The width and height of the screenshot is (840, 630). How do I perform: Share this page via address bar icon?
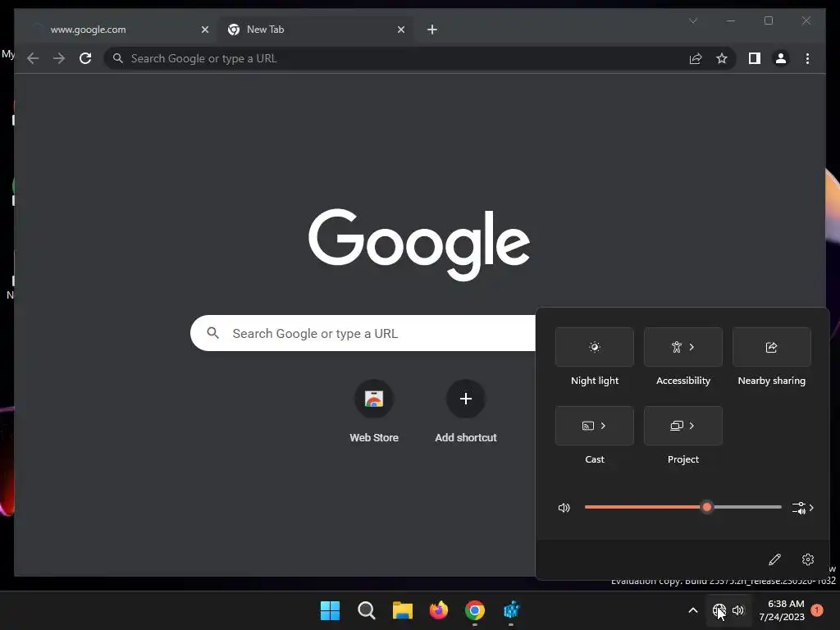pos(696,58)
